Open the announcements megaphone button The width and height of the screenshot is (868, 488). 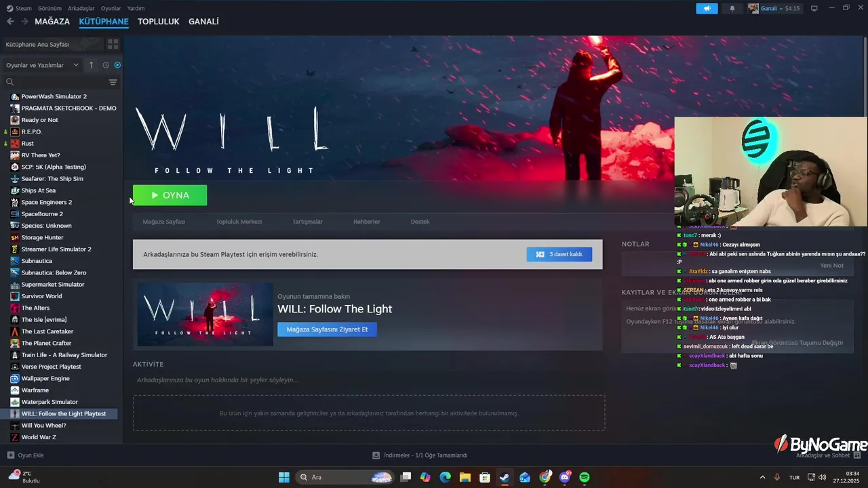(707, 8)
